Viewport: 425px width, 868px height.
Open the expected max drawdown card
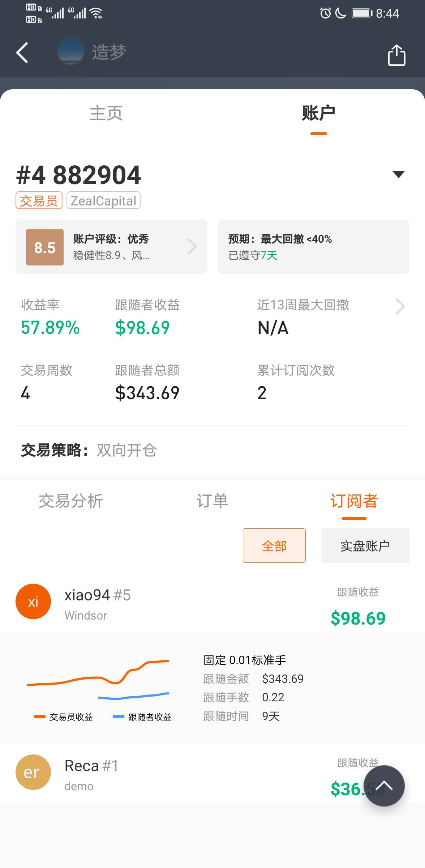pos(313,247)
